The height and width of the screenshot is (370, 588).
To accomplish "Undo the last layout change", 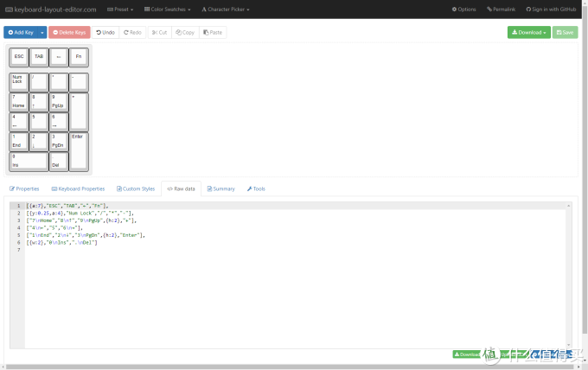I will pos(105,32).
